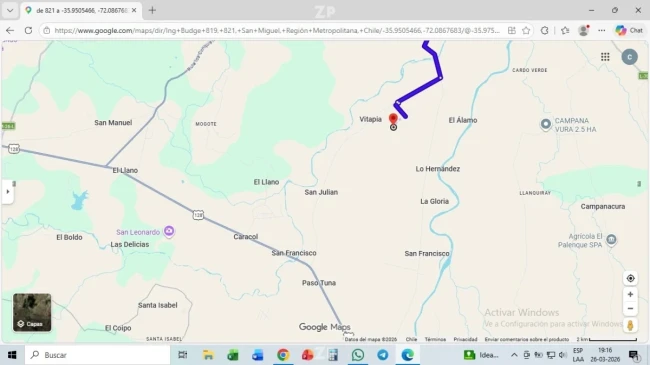
Task: Open the Google account avatar C
Action: point(629,57)
